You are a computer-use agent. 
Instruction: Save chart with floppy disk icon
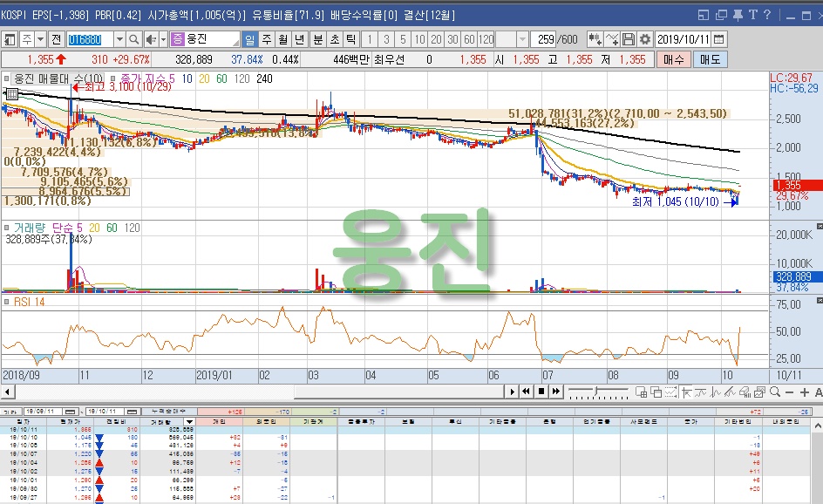[x=629, y=39]
